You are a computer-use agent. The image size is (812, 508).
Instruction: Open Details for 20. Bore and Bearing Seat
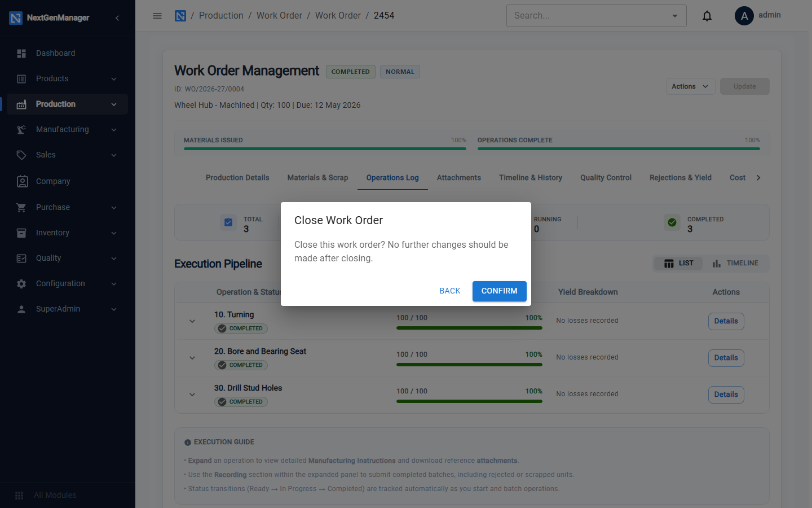[x=726, y=358]
